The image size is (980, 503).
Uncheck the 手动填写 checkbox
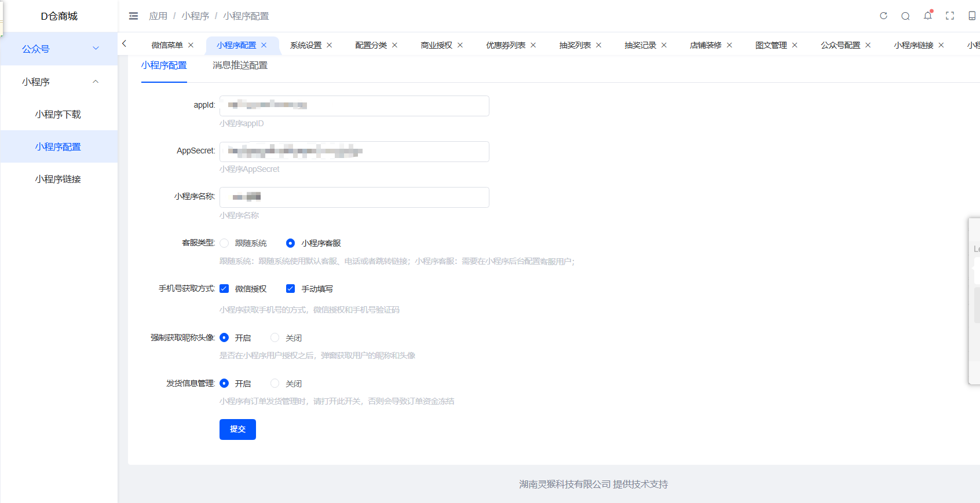291,289
